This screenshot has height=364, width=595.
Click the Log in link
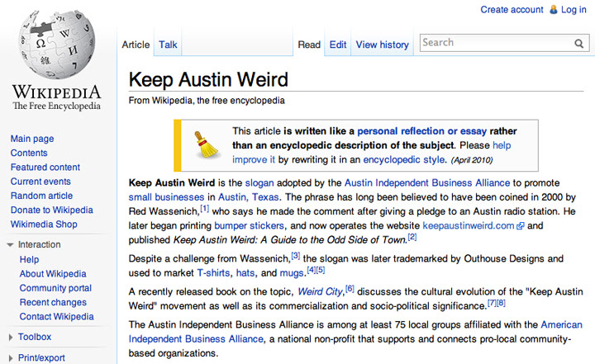click(x=574, y=9)
